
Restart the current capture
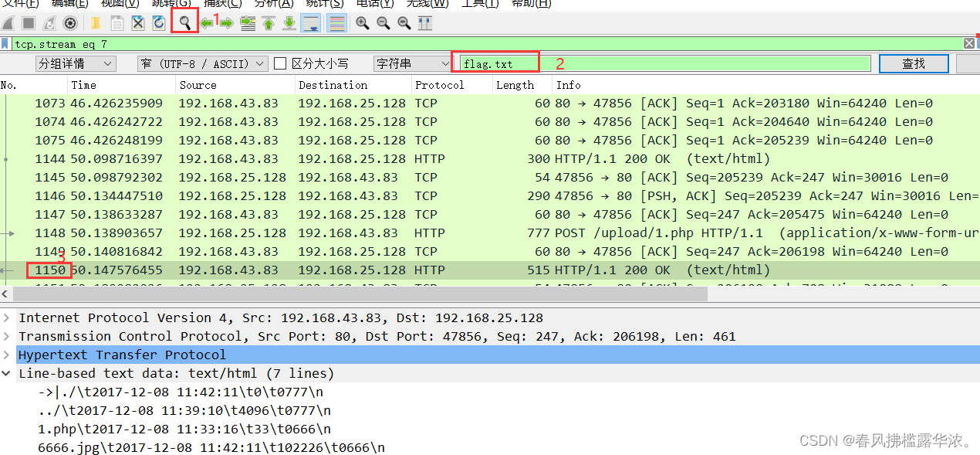click(49, 23)
